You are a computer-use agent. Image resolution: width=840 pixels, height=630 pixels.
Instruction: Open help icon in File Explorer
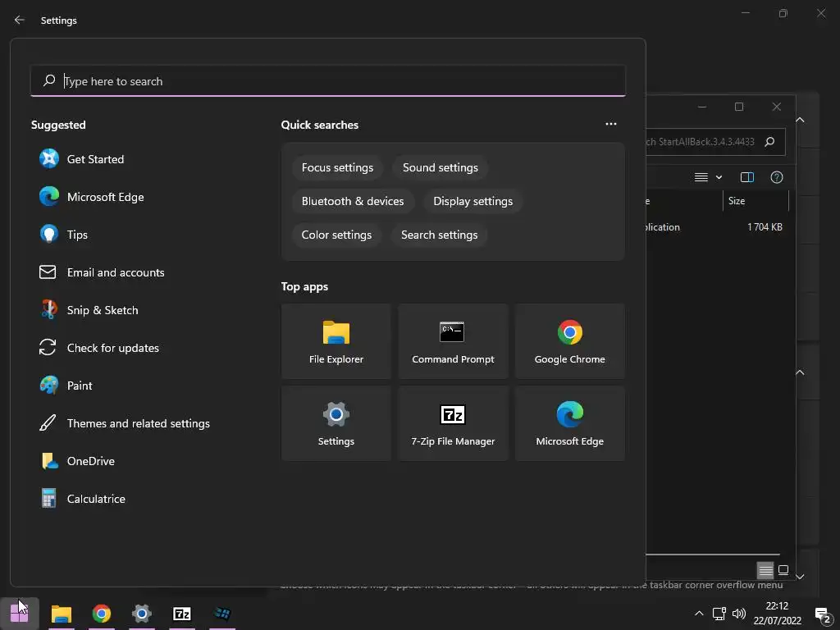pos(776,177)
